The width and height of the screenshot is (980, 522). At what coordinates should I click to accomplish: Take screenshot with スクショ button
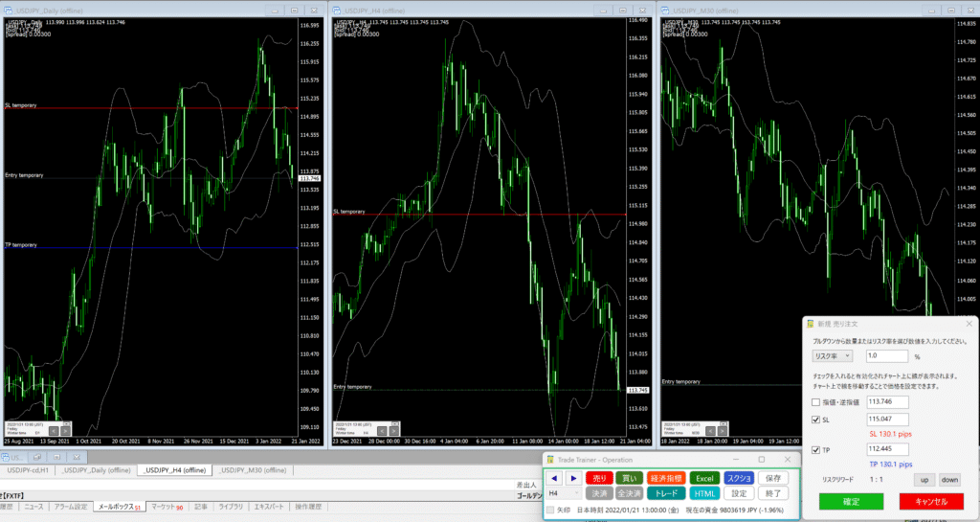(739, 478)
